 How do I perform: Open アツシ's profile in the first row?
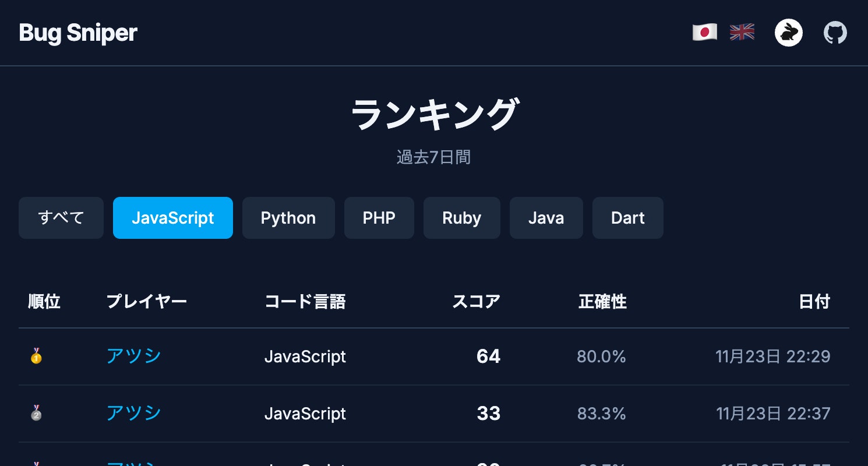(133, 356)
